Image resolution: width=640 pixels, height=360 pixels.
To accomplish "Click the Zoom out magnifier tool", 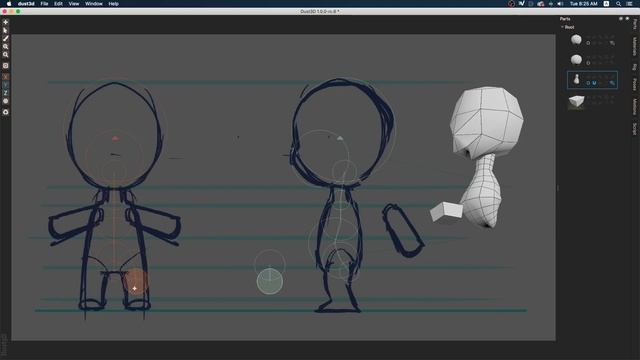I will [6, 55].
